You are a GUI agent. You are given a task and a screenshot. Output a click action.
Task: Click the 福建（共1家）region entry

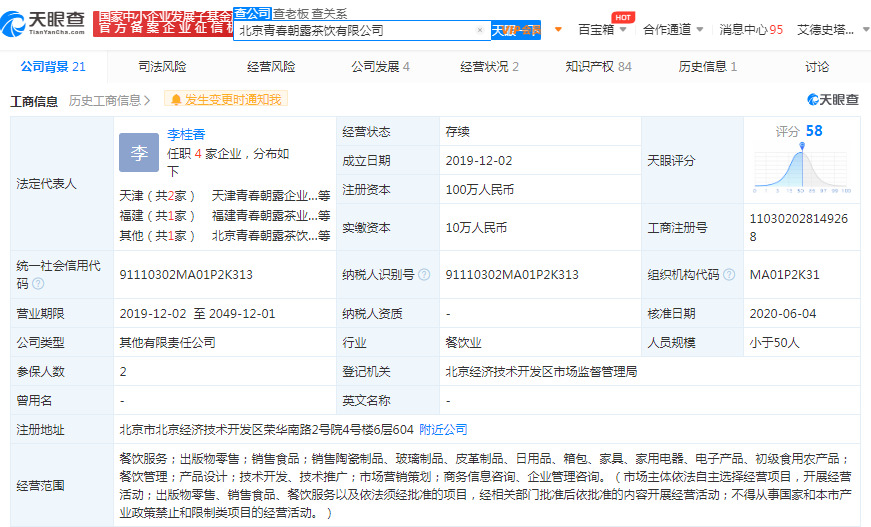[157, 215]
